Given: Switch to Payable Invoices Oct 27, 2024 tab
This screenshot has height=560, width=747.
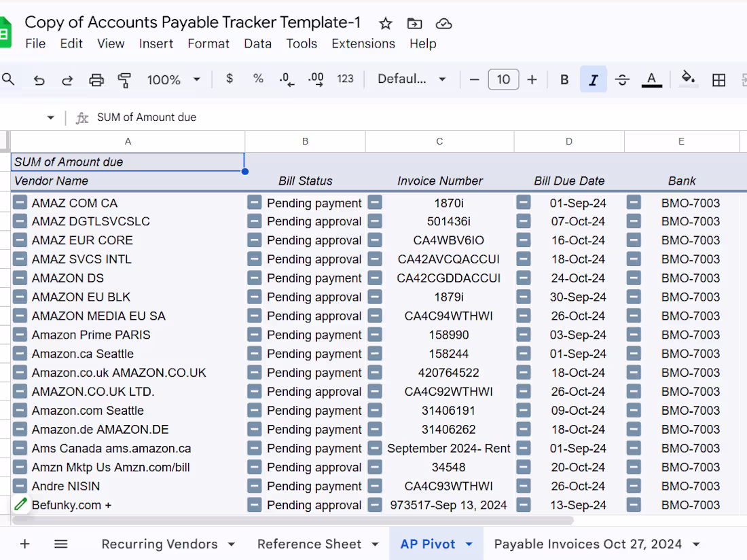Looking at the screenshot, I should [x=588, y=544].
